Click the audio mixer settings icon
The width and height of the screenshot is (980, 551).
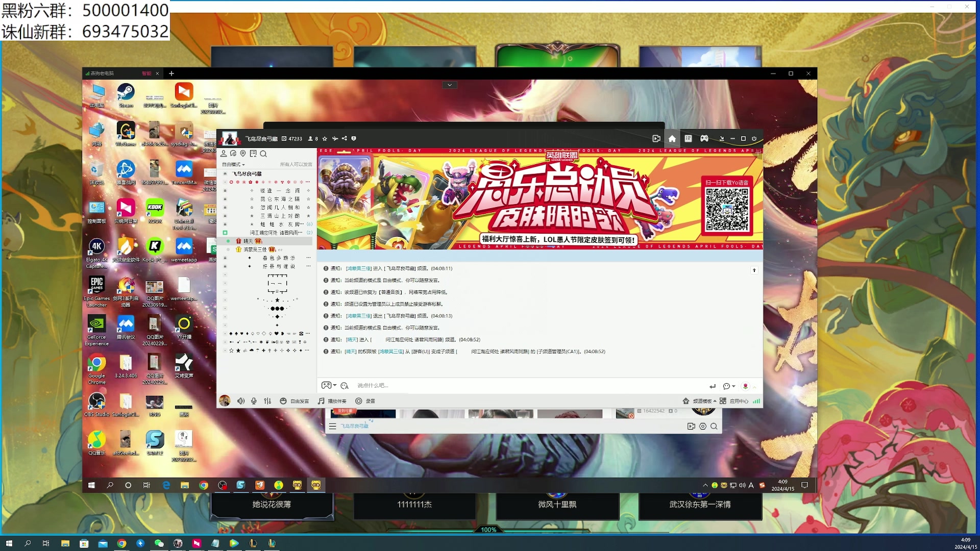(267, 401)
